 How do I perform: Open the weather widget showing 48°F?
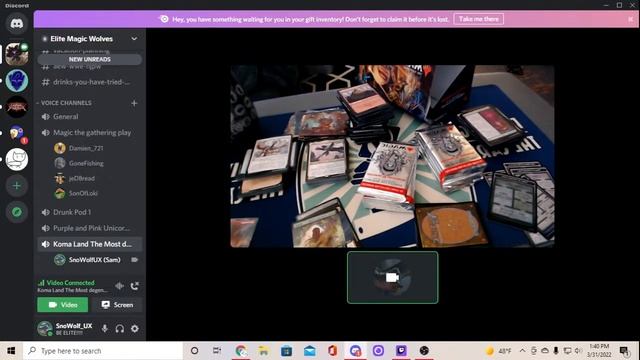[x=498, y=351]
